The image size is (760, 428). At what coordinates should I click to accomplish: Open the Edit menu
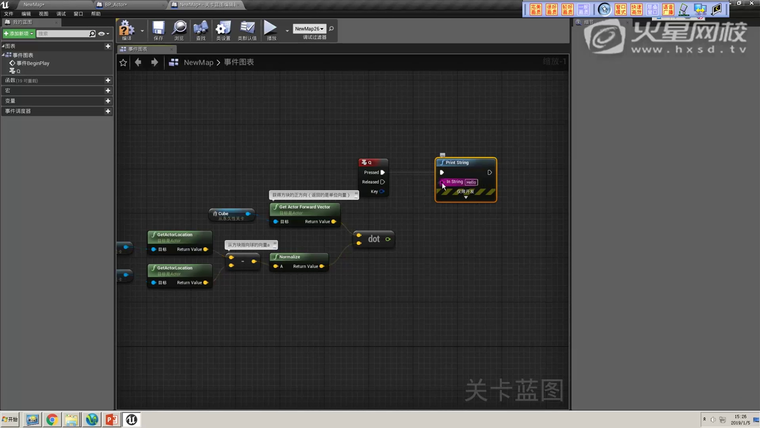(26, 14)
